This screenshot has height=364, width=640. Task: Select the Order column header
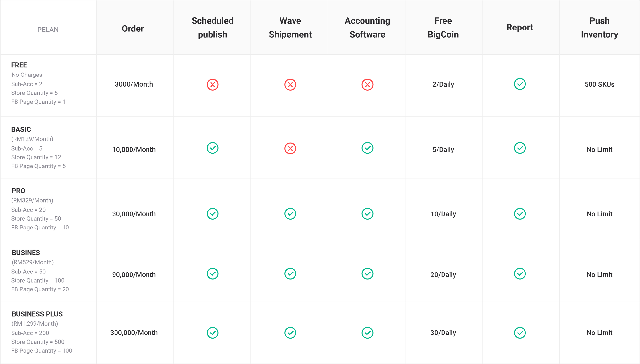[x=133, y=29]
